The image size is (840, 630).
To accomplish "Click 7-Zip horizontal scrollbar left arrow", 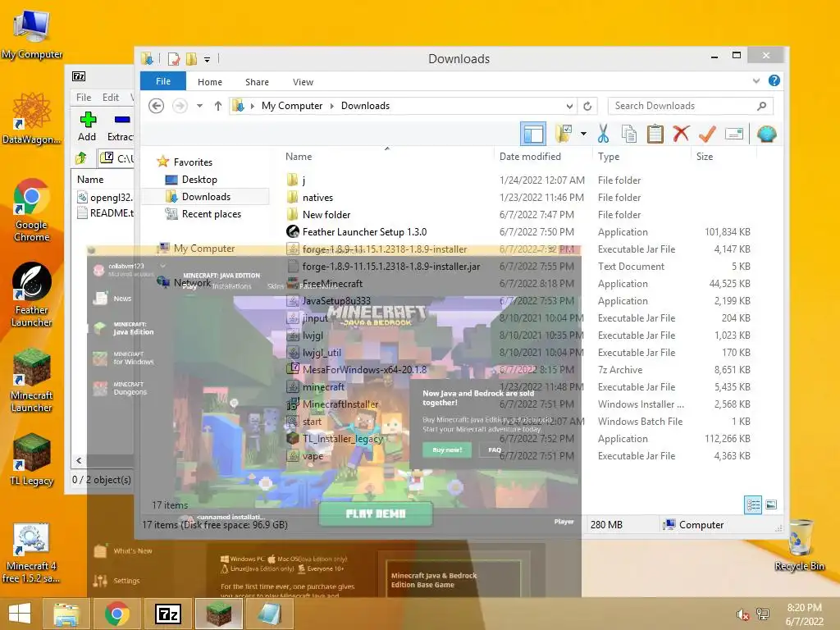I will point(79,461).
